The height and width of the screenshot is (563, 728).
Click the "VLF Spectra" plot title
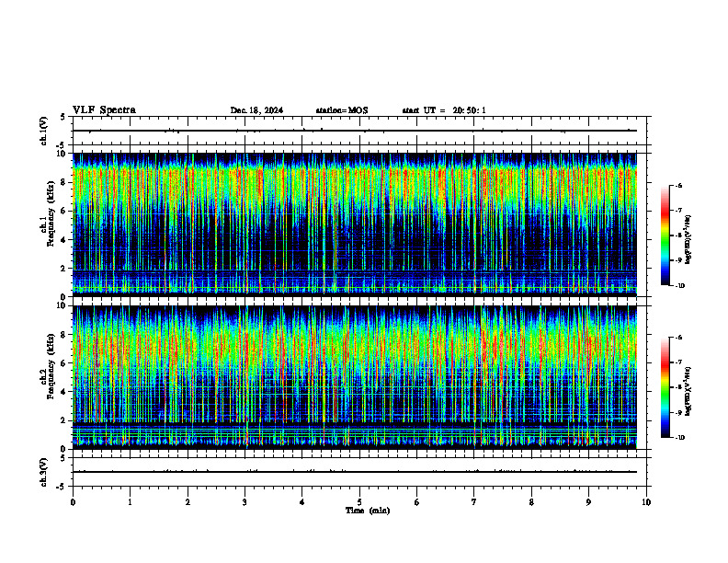coord(104,110)
